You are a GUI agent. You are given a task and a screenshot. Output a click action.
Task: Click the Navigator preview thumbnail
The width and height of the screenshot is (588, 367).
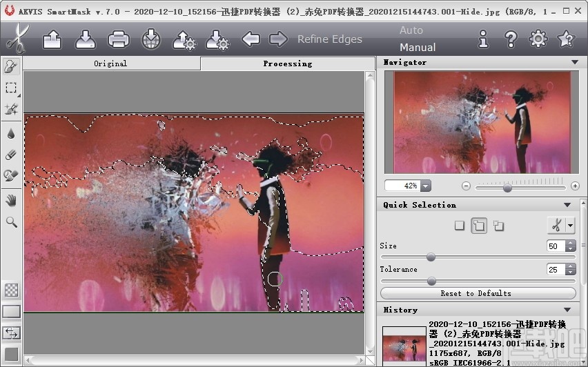click(x=482, y=123)
